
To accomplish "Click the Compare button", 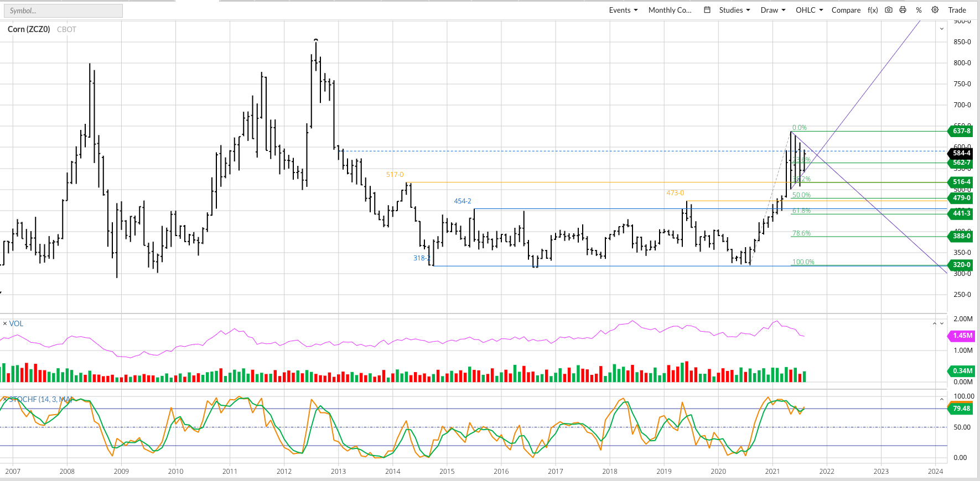I will [x=846, y=10].
